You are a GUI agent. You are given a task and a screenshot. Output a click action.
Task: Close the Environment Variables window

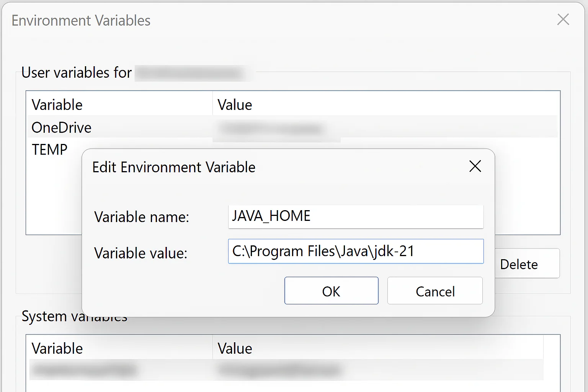563,19
